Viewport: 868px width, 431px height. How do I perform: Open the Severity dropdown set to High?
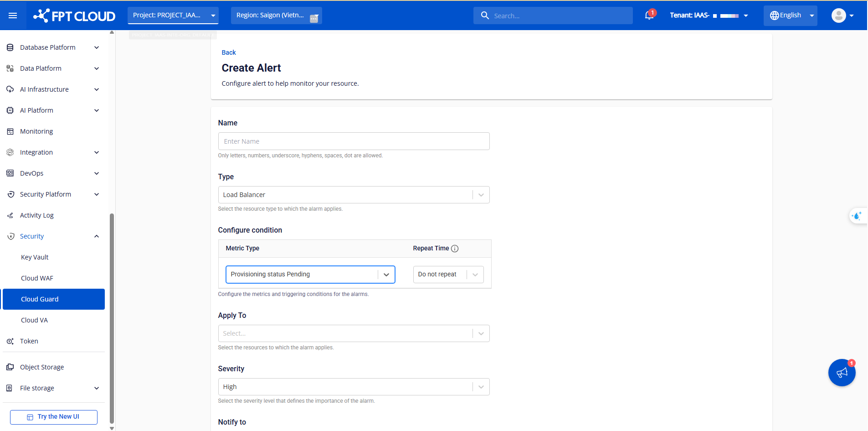354,387
